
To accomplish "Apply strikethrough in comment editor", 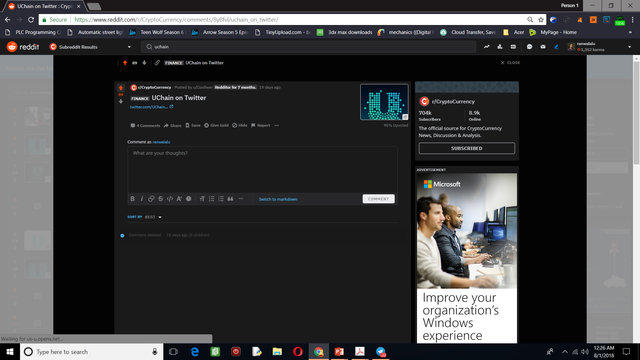I will 160,199.
